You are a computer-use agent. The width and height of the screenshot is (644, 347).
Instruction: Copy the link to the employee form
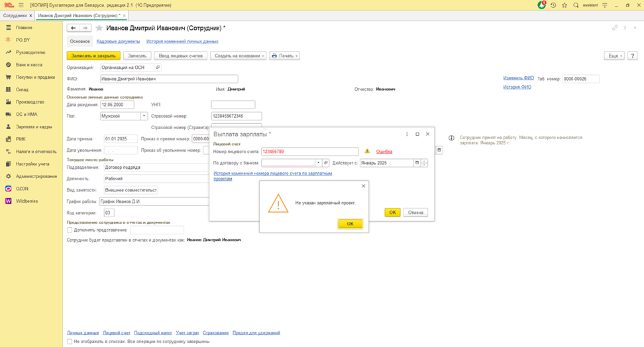point(615,28)
